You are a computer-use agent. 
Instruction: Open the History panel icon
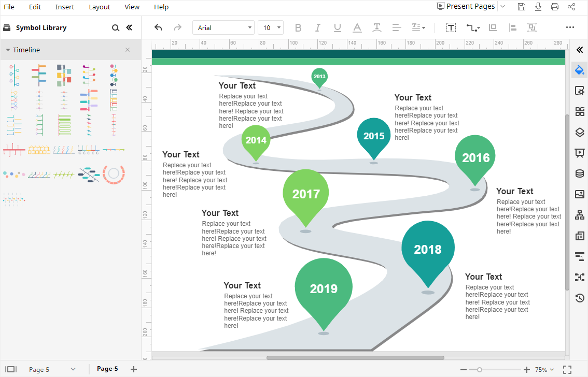(580, 298)
